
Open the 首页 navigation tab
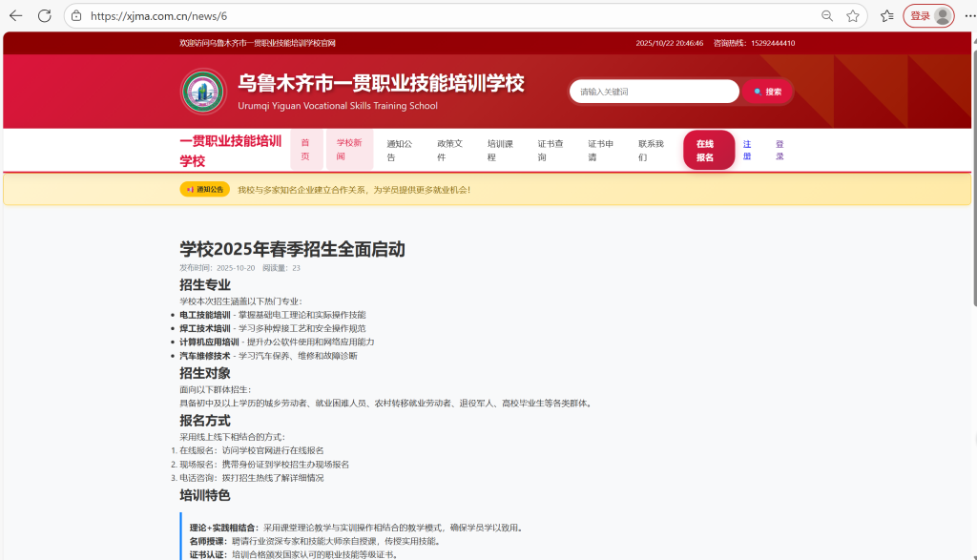[x=306, y=150]
